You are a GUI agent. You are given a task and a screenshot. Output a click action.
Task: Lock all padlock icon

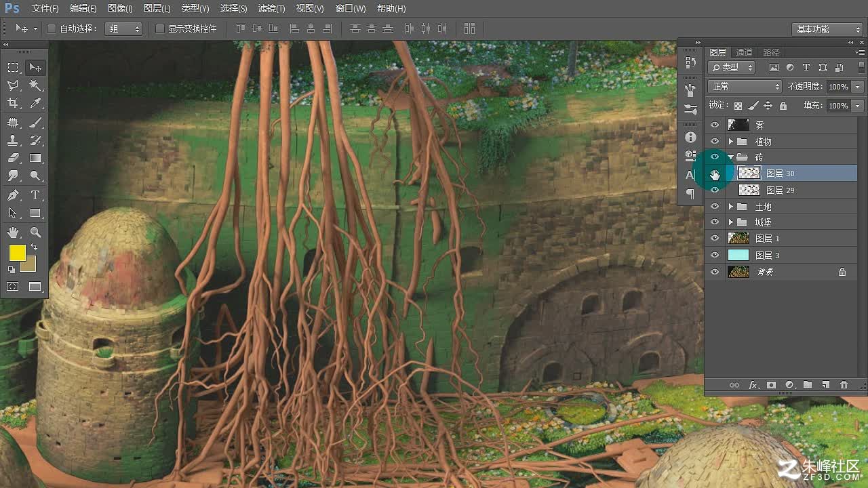(x=783, y=106)
